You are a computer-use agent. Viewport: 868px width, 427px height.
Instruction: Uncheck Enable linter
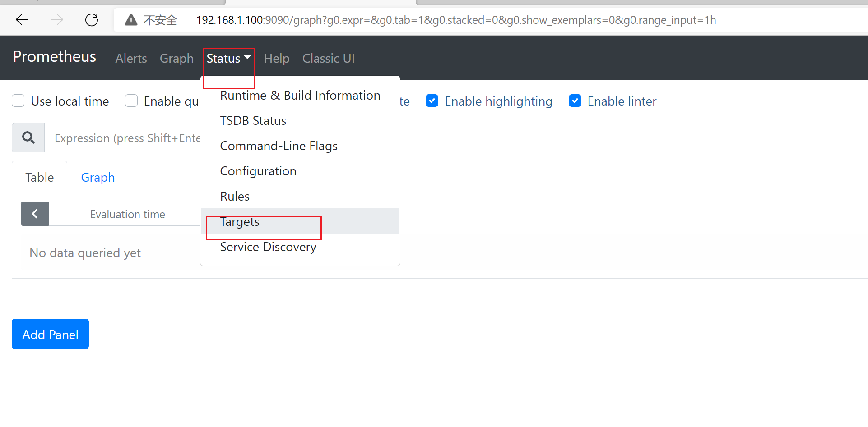(575, 101)
